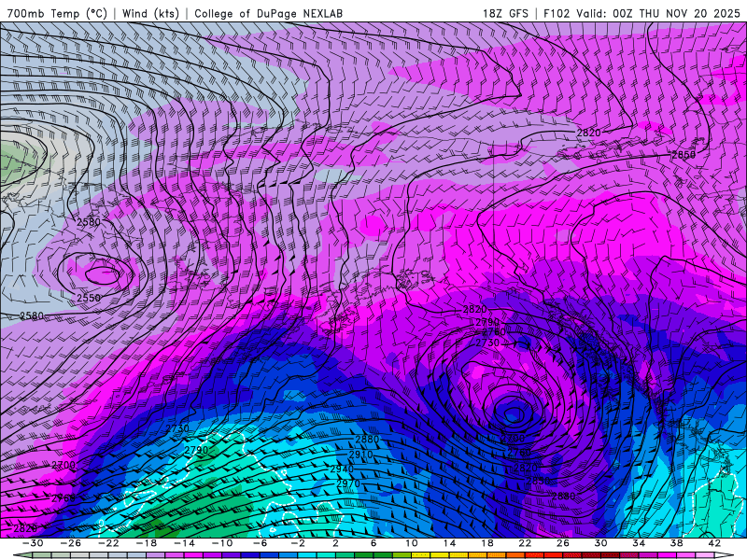Click the "College of DuPage NEXLAB" credit
Image resolution: width=747 pixels, height=560 pixels.
tap(268, 14)
